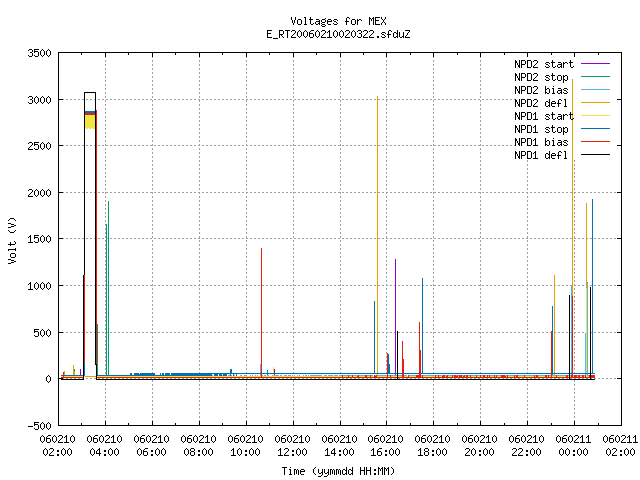Click the 060211 02:00 x-axis label

(x=620, y=446)
